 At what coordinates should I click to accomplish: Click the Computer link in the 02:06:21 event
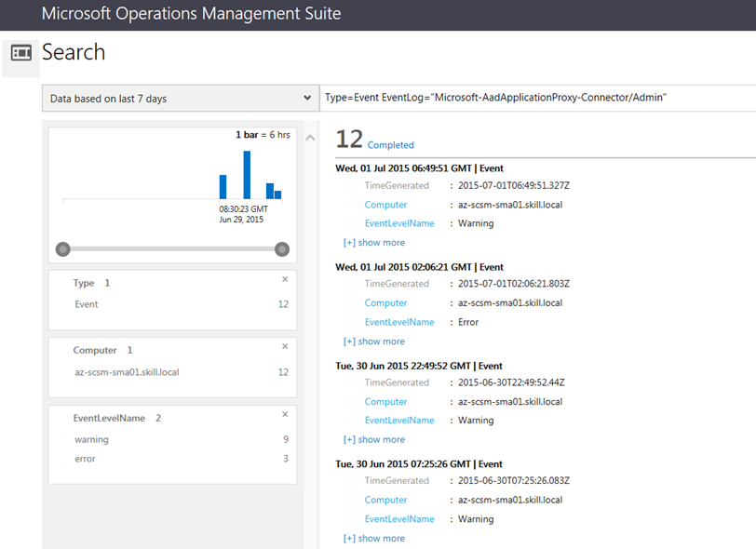point(385,303)
